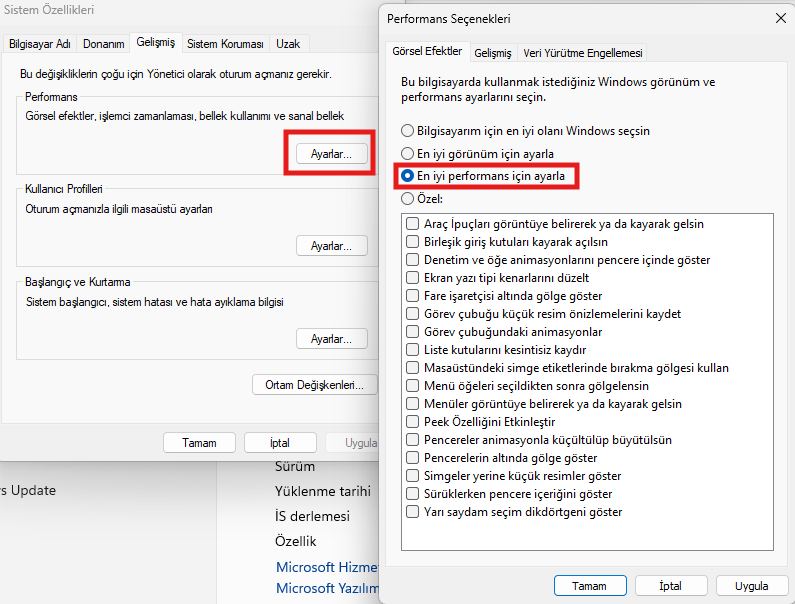Check 'Peek Özelliğini Etkinleştir' option
The height and width of the screenshot is (604, 795).
(x=413, y=422)
